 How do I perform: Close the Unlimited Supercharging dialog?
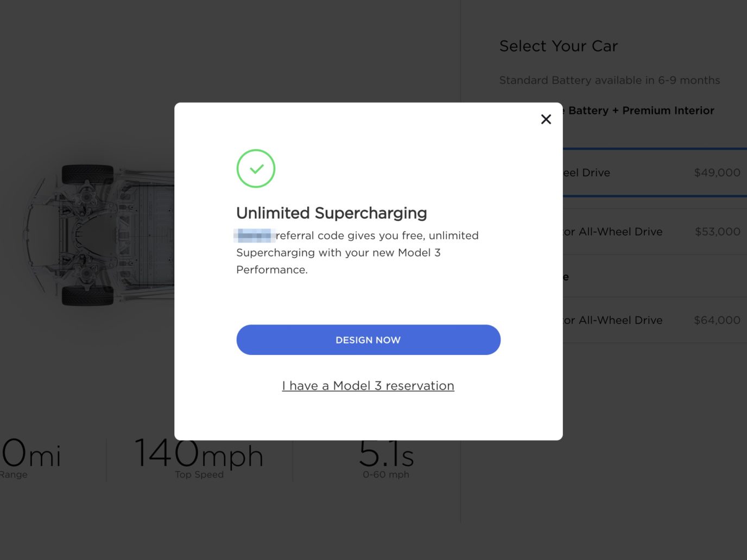pos(546,119)
